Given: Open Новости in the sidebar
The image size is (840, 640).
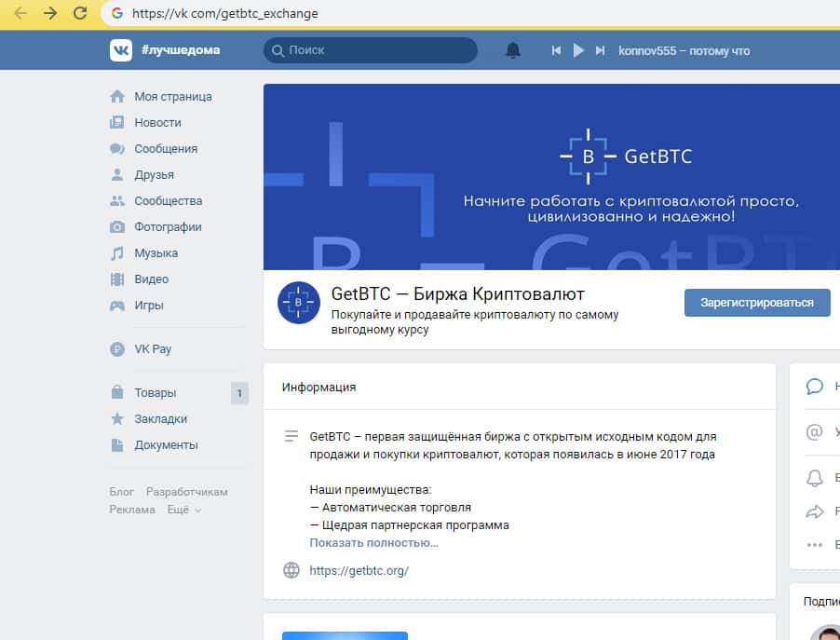Looking at the screenshot, I should coord(157,123).
